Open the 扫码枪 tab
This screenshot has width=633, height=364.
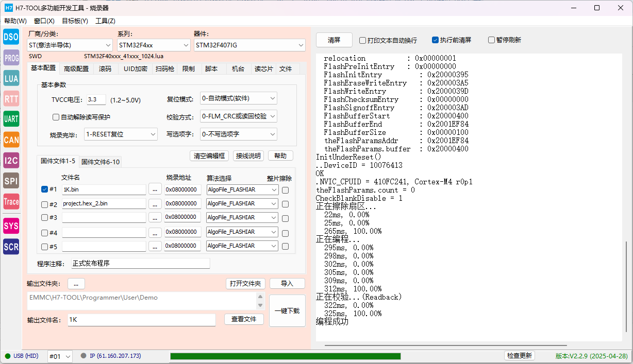[x=165, y=69]
